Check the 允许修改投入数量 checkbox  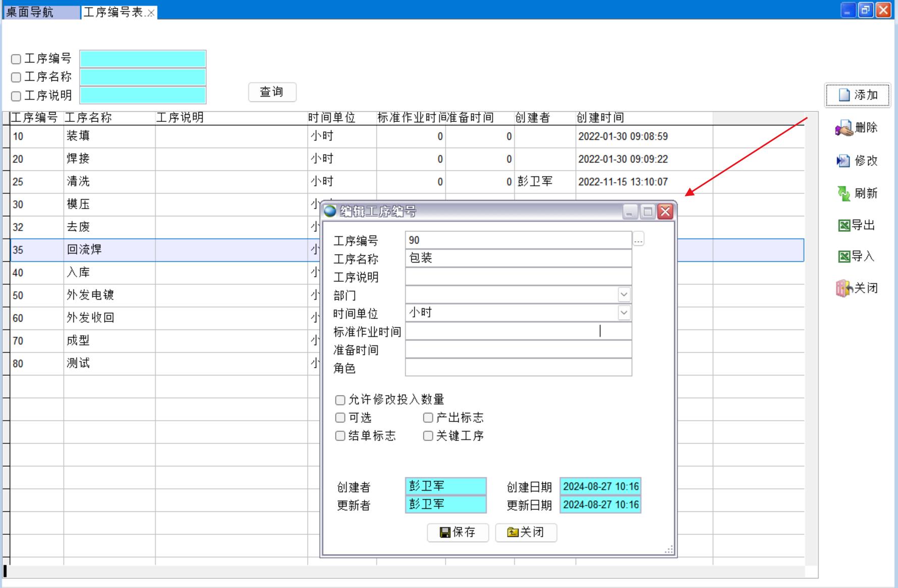point(340,400)
